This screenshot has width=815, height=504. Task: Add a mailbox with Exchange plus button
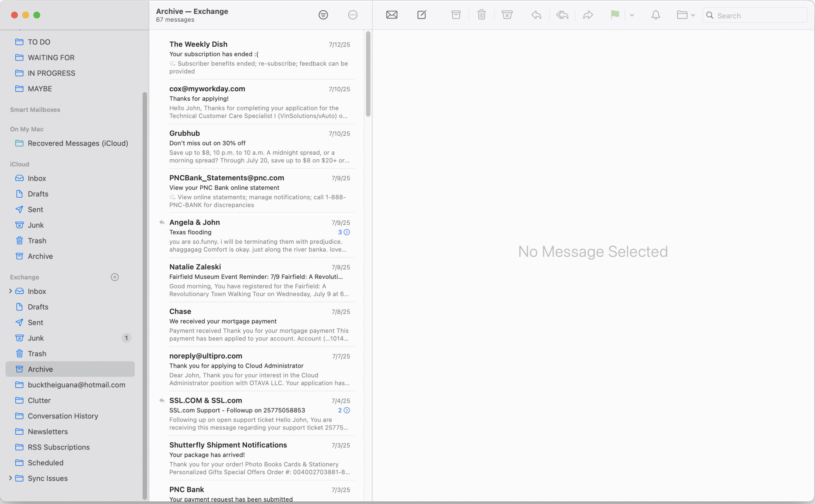pos(115,277)
